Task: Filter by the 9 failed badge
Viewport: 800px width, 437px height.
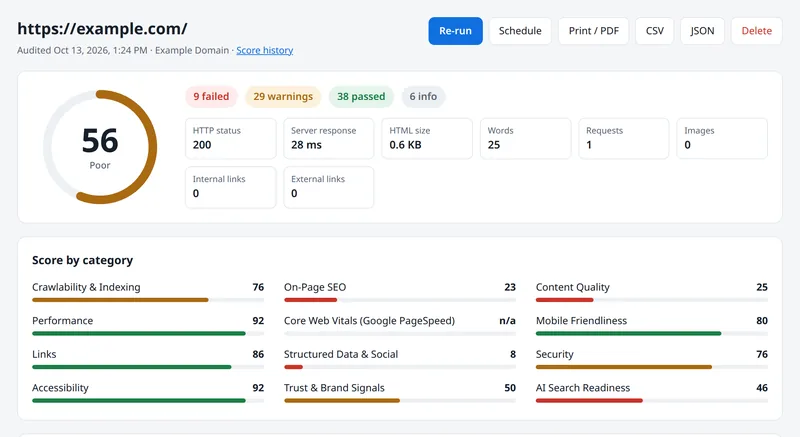Action: 211,96
